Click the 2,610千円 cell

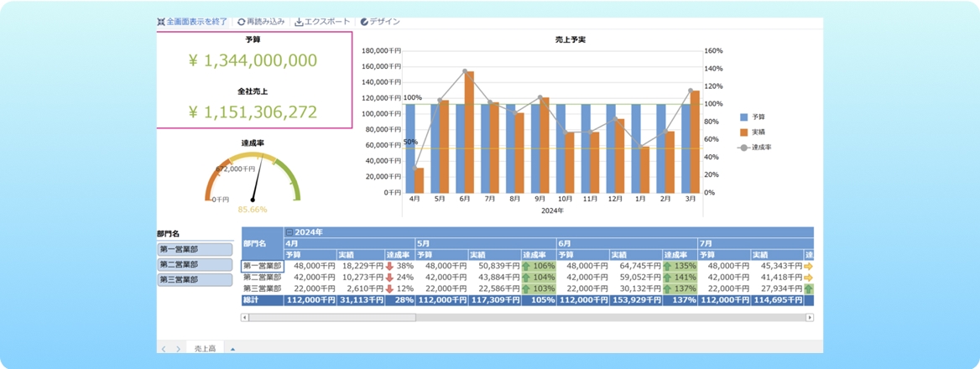[361, 288]
